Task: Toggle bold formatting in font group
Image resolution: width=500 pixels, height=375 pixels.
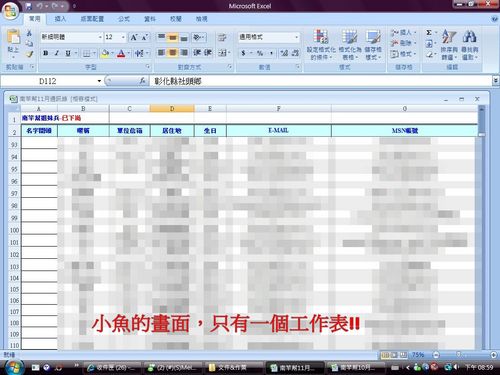Action: click(46, 53)
